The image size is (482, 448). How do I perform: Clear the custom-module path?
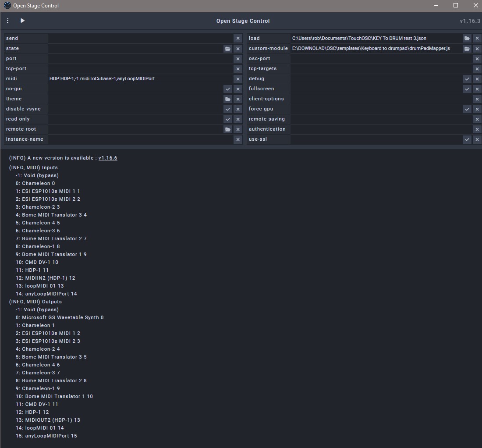coord(477,49)
